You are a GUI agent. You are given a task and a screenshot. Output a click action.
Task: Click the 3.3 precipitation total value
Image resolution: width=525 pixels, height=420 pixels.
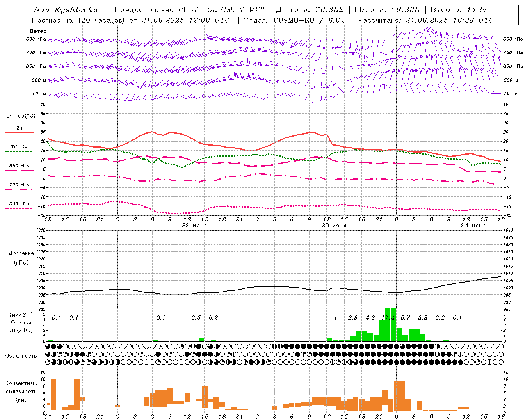[422, 318]
